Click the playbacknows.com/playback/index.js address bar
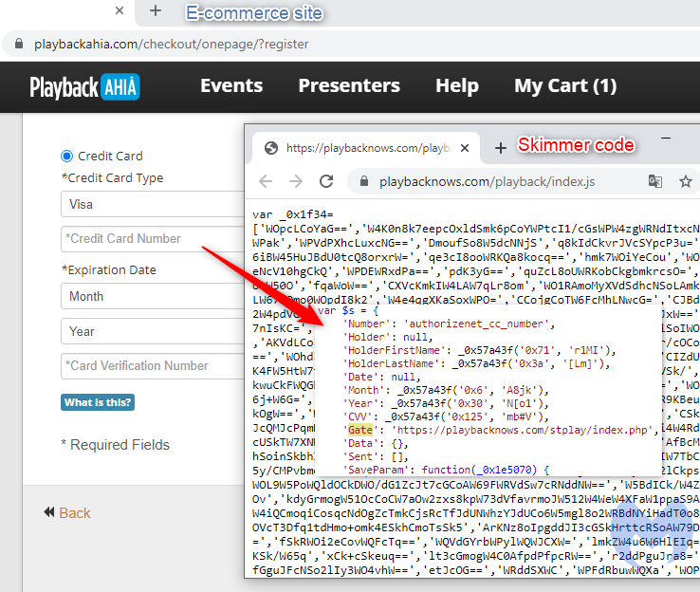The height and width of the screenshot is (592, 700). coord(523,181)
